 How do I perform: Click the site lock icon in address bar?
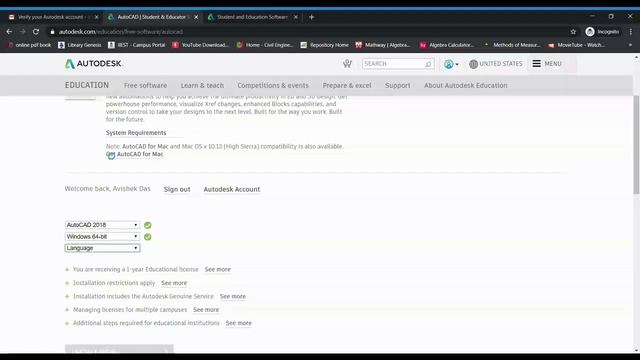[x=52, y=31]
